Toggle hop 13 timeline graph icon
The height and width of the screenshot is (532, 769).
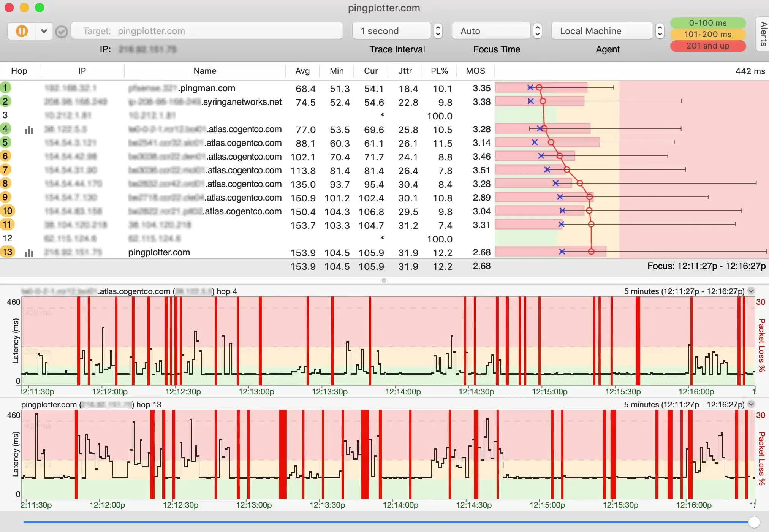(x=29, y=253)
